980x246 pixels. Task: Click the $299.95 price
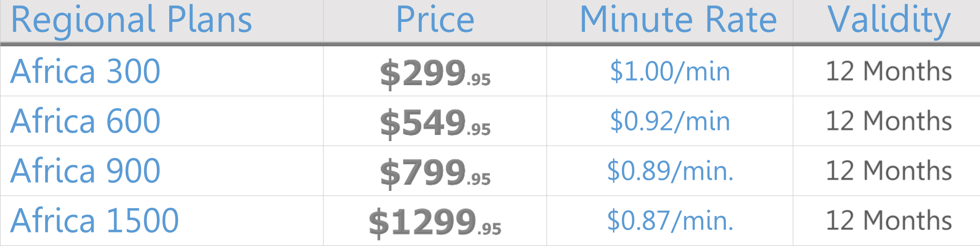point(435,73)
